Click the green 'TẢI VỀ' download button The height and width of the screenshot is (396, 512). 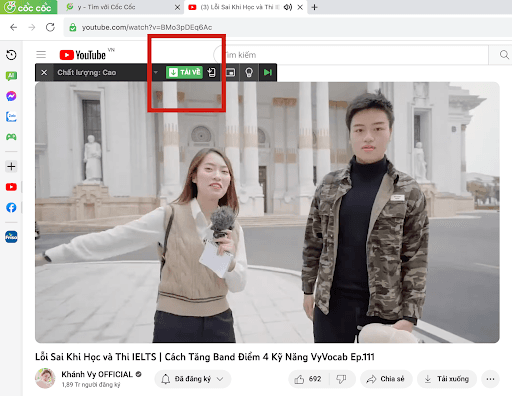tap(184, 72)
